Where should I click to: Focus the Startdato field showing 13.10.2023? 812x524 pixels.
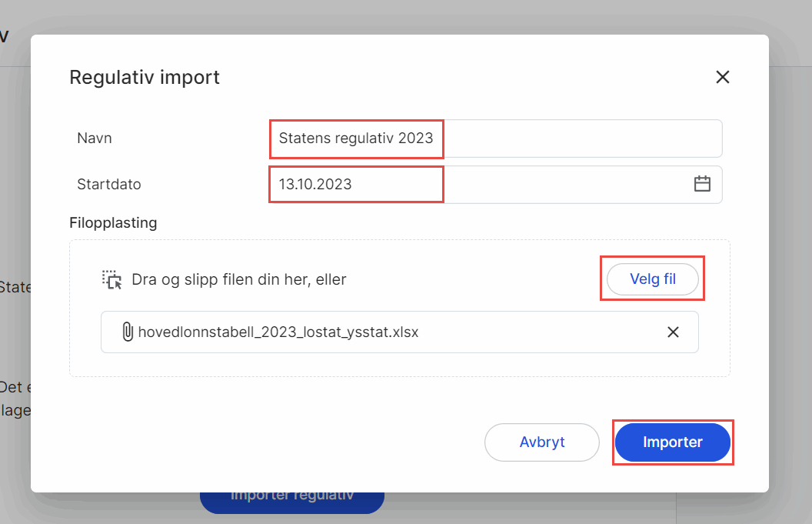coord(496,185)
